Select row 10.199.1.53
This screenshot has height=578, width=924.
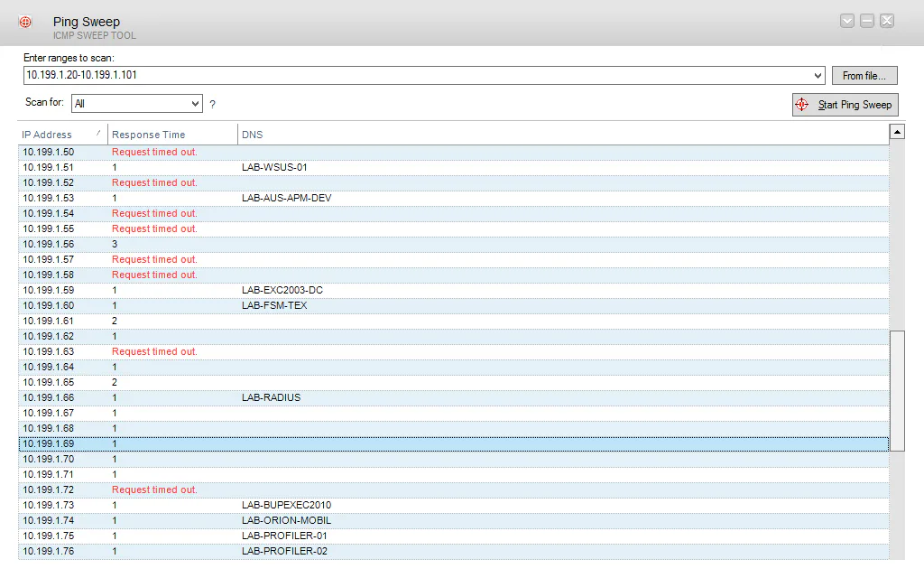(453, 198)
